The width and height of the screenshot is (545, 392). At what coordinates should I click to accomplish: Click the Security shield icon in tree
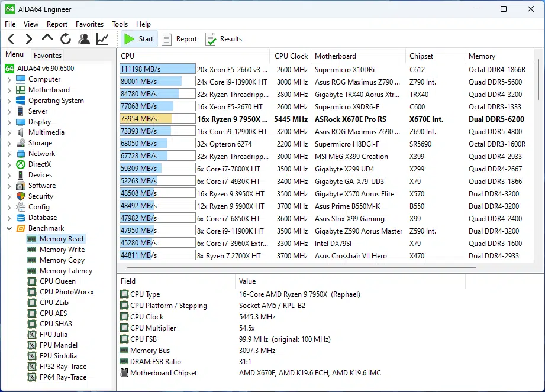21,196
